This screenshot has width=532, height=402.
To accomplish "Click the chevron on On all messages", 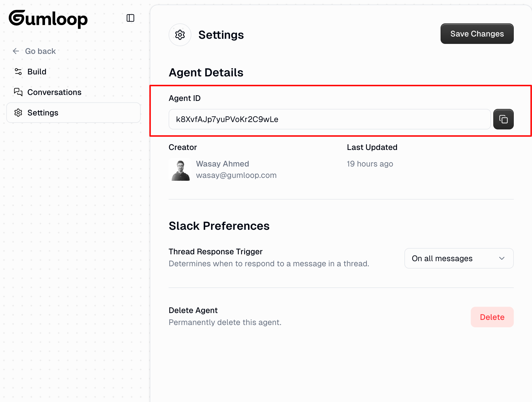I will pos(502,258).
